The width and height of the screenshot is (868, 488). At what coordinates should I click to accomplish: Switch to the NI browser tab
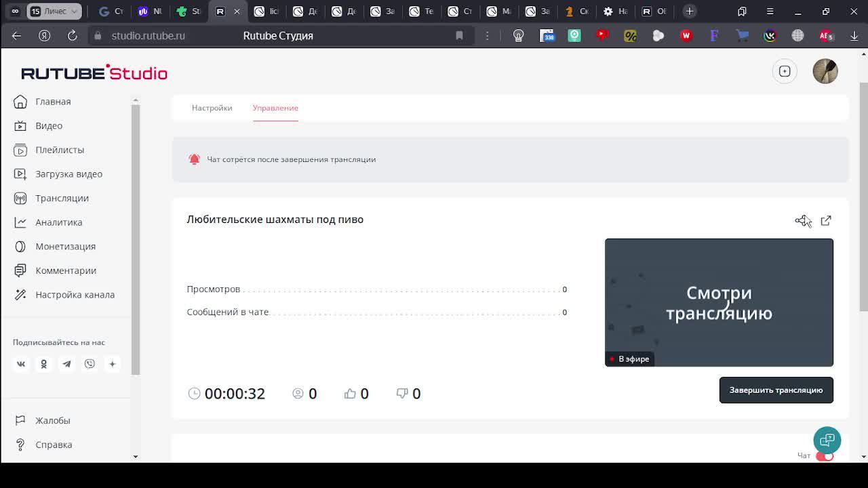(150, 12)
